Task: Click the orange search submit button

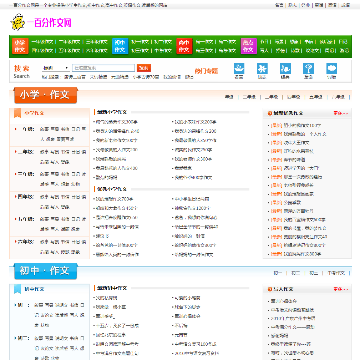Action: 144,68
